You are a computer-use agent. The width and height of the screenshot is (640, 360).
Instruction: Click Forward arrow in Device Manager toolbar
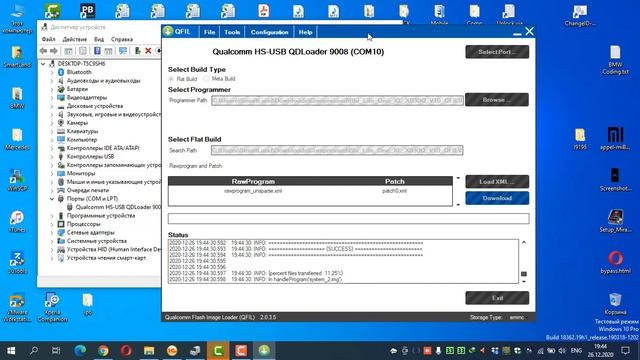point(53,51)
